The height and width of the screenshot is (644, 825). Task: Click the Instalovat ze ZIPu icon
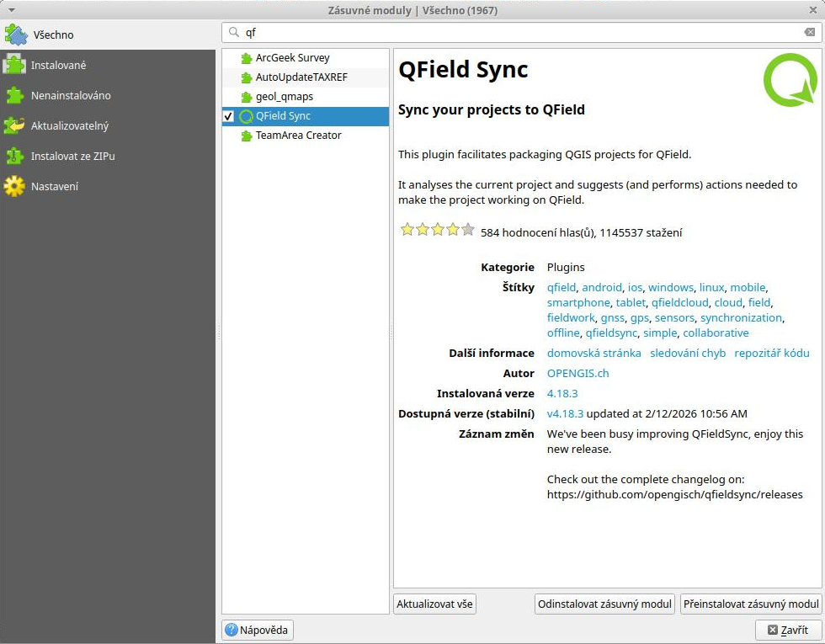pyautogui.click(x=14, y=156)
